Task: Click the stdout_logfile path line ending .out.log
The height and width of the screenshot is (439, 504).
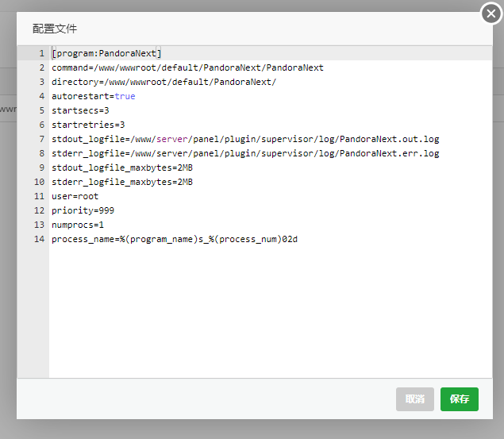Action: [245, 139]
